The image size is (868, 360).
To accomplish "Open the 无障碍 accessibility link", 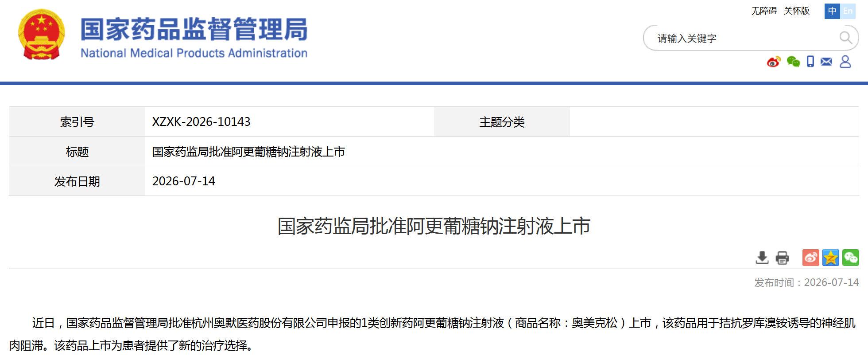I will (764, 11).
